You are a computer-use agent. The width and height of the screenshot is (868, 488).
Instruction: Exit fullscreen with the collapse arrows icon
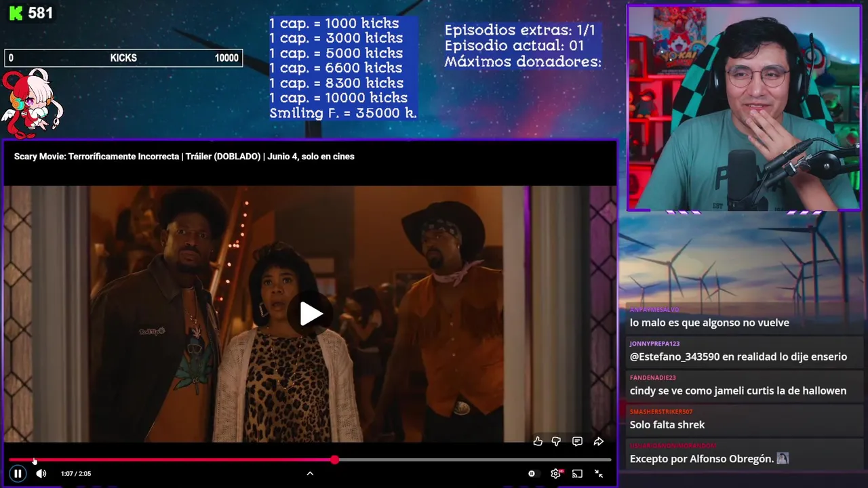(599, 474)
